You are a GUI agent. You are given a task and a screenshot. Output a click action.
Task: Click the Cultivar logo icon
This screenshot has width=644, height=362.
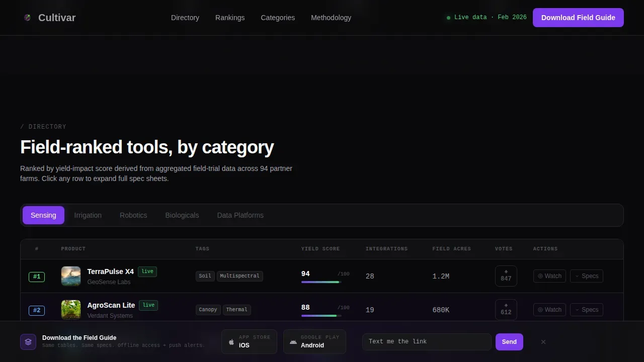(x=27, y=18)
